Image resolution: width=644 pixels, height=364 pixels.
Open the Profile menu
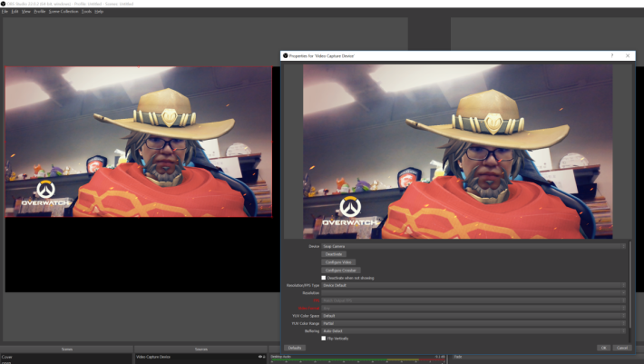pos(39,12)
